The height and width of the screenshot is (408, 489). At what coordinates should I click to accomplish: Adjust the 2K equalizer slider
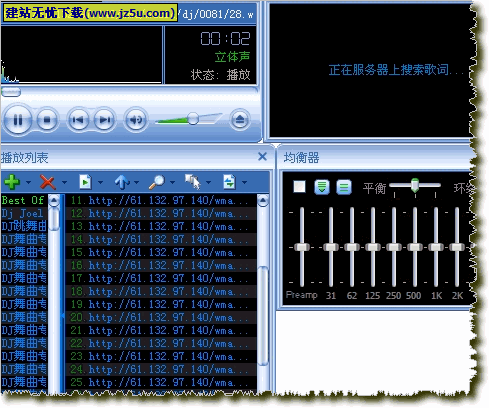point(457,247)
